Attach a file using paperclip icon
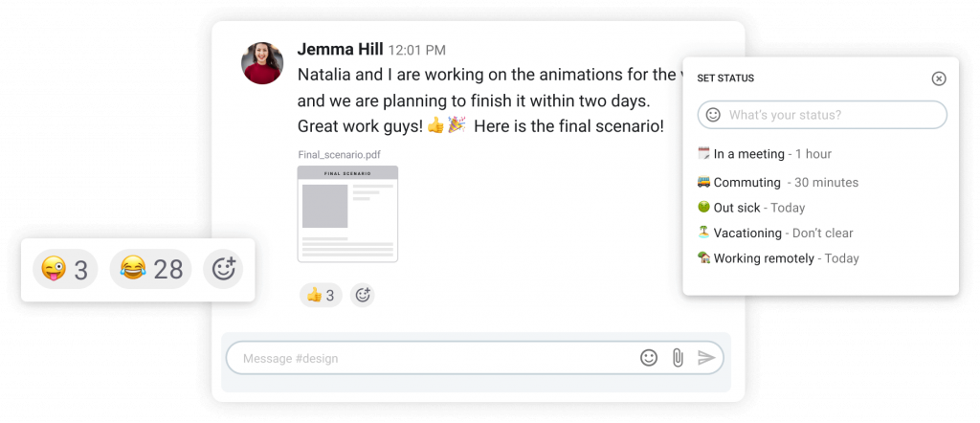The height and width of the screenshot is (423, 980). [x=678, y=358]
